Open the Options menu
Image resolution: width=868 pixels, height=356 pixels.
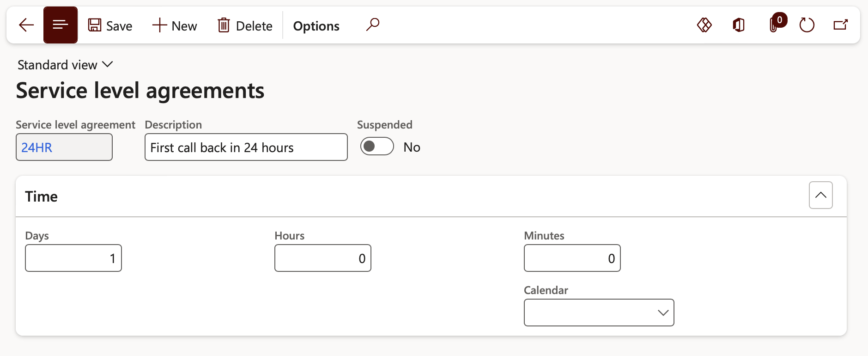pyautogui.click(x=316, y=26)
